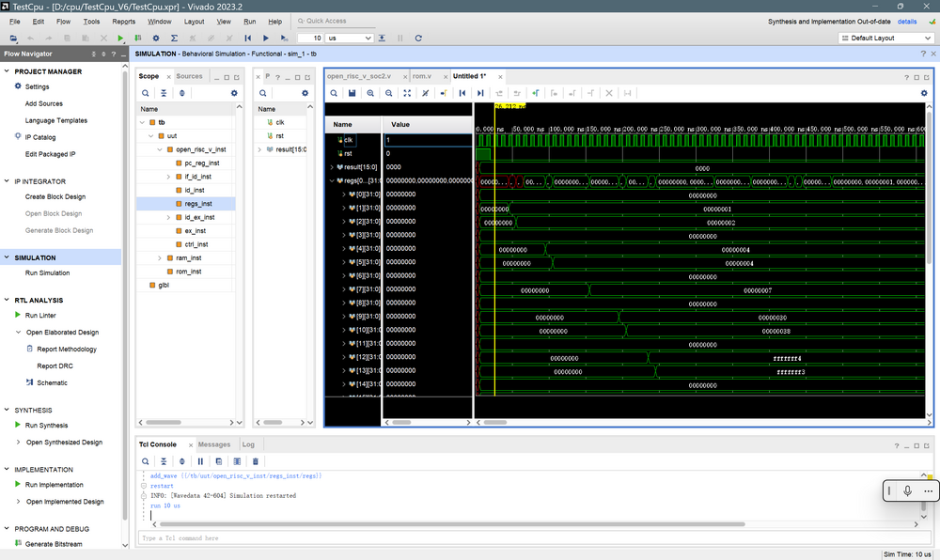Click the Restart simulation icon in main toolbar
Viewport: 940px width, 560px height.
[x=248, y=38]
